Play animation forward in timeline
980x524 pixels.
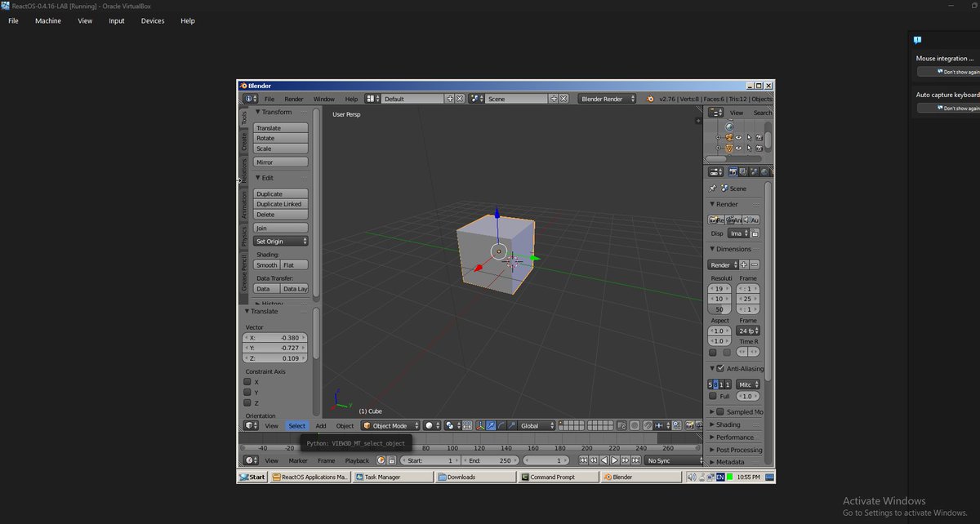(x=614, y=460)
